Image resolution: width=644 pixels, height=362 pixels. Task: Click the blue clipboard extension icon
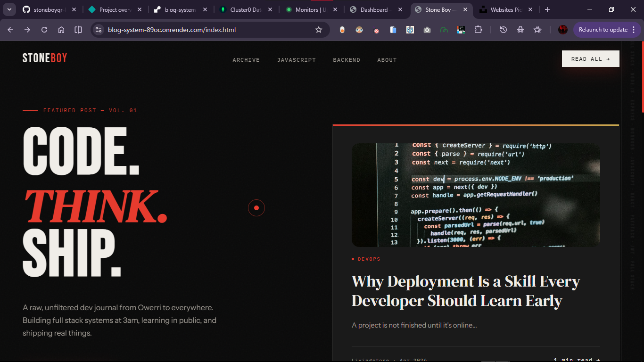point(393,29)
